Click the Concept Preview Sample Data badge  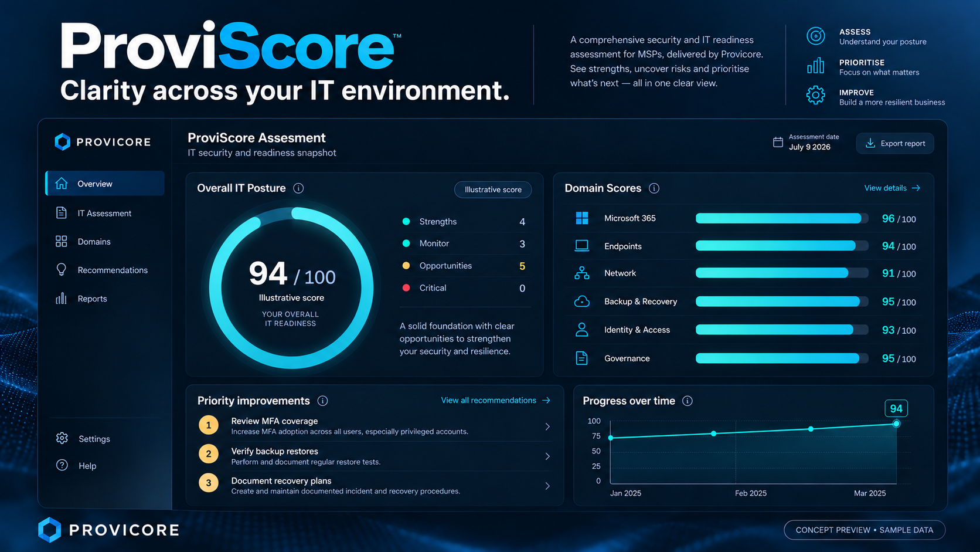(x=865, y=530)
